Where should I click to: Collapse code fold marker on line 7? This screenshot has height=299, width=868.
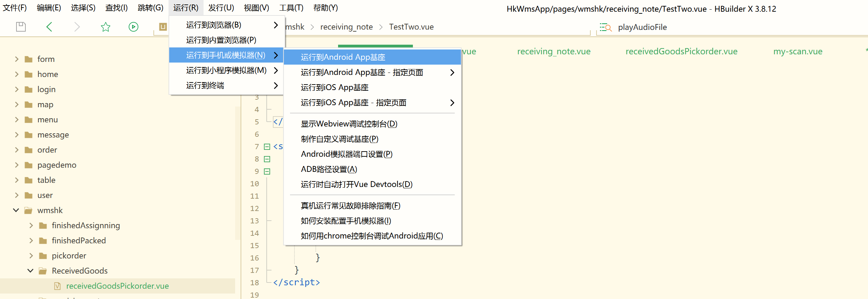click(267, 147)
